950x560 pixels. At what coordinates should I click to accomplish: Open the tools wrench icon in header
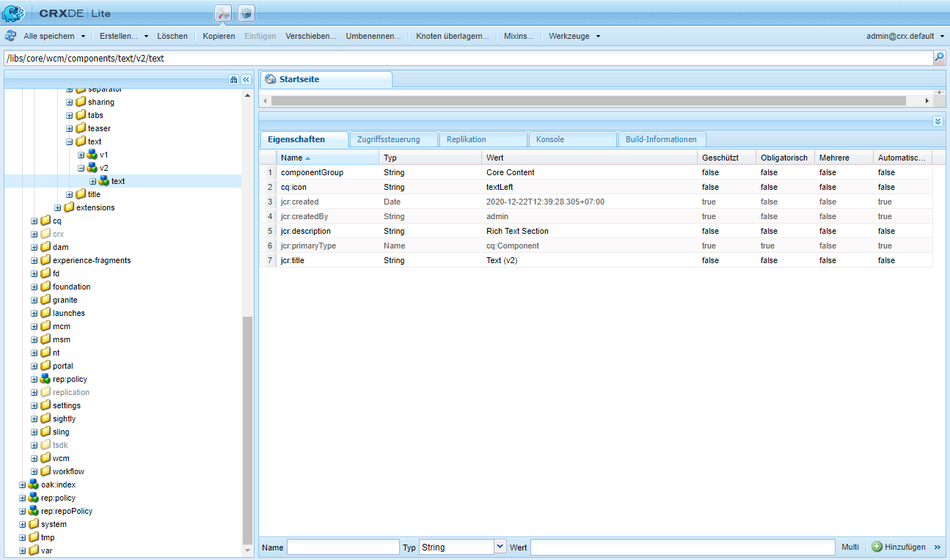[x=223, y=12]
